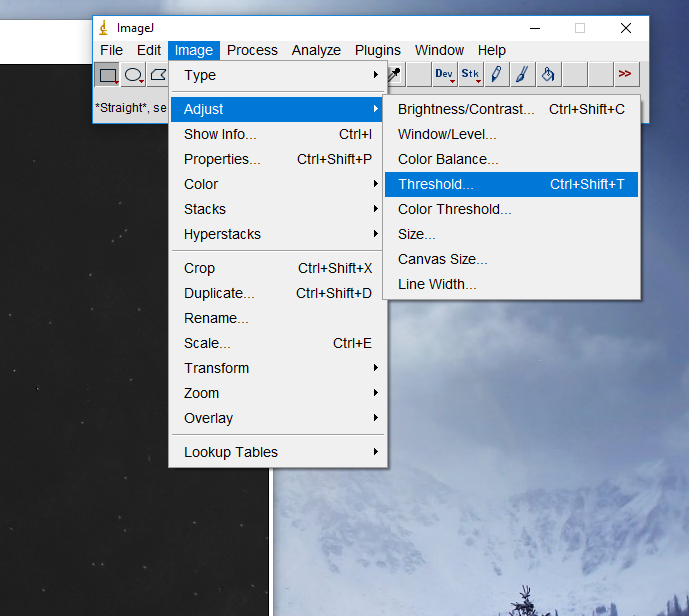The image size is (689, 616).
Task: Click the Dev developer menu icon
Action: point(444,74)
